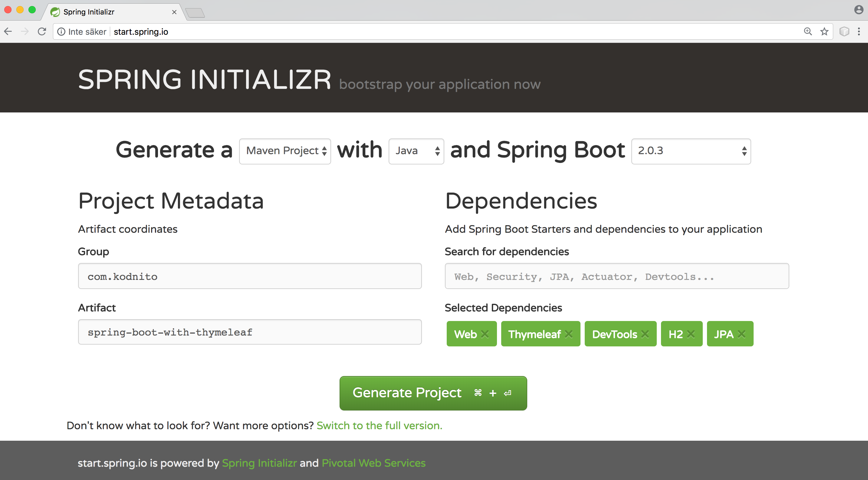Remove the H2 dependency
868x480 pixels.
coord(691,334)
